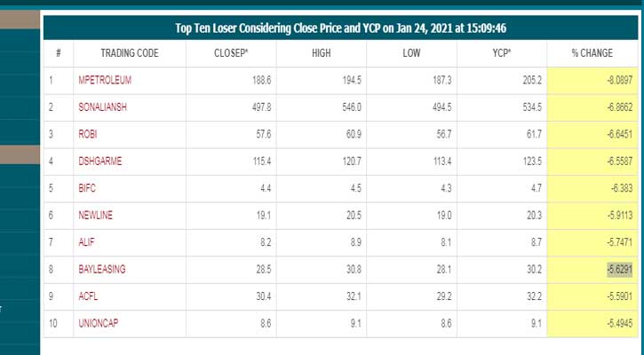644x355 pixels.
Task: Click the Top Ten Loser table title
Action: coord(340,28)
